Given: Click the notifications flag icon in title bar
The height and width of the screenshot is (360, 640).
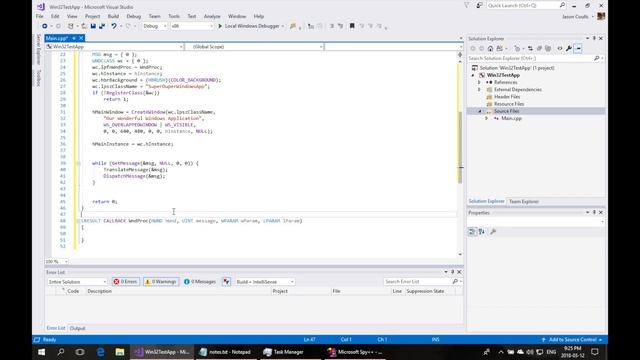Looking at the screenshot, I should coord(467,6).
